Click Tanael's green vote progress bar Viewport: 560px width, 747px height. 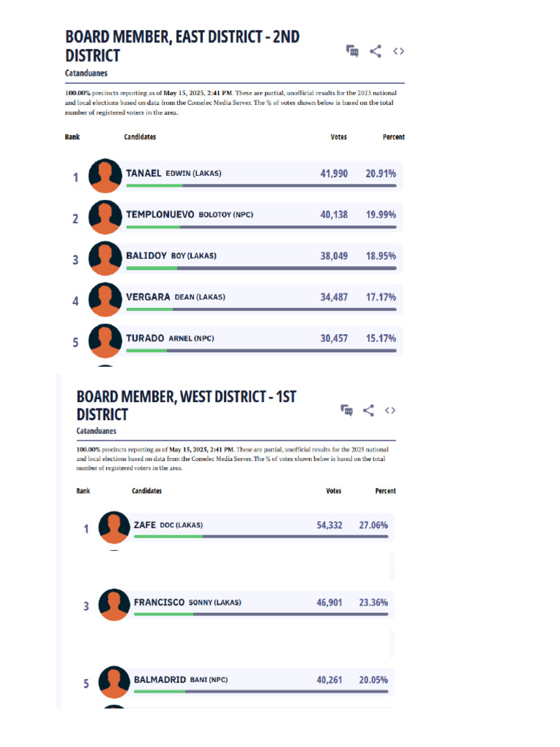tap(155, 185)
